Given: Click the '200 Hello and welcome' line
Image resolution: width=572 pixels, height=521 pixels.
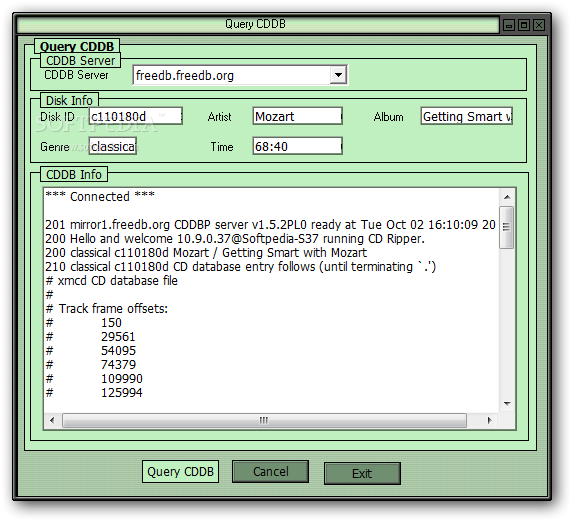Looking at the screenshot, I should tap(235, 239).
